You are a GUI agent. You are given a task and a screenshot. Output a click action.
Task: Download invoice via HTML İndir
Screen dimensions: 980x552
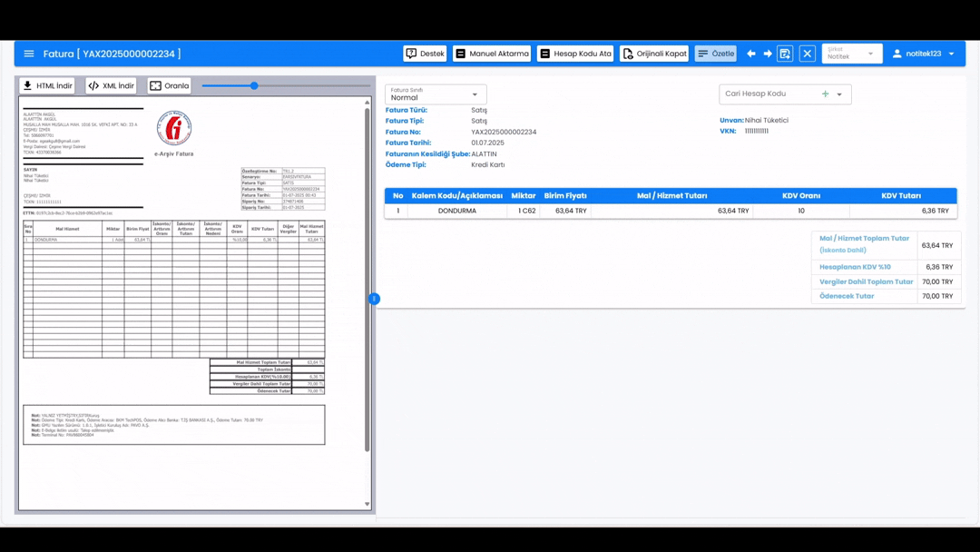pos(48,85)
